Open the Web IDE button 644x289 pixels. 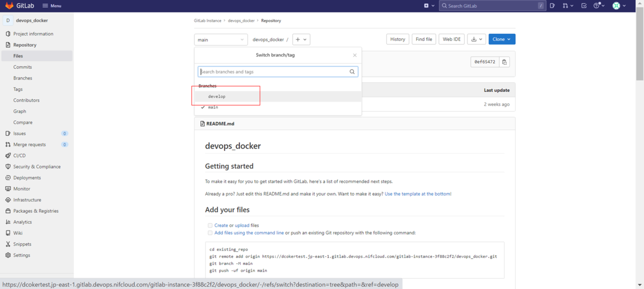pos(451,39)
